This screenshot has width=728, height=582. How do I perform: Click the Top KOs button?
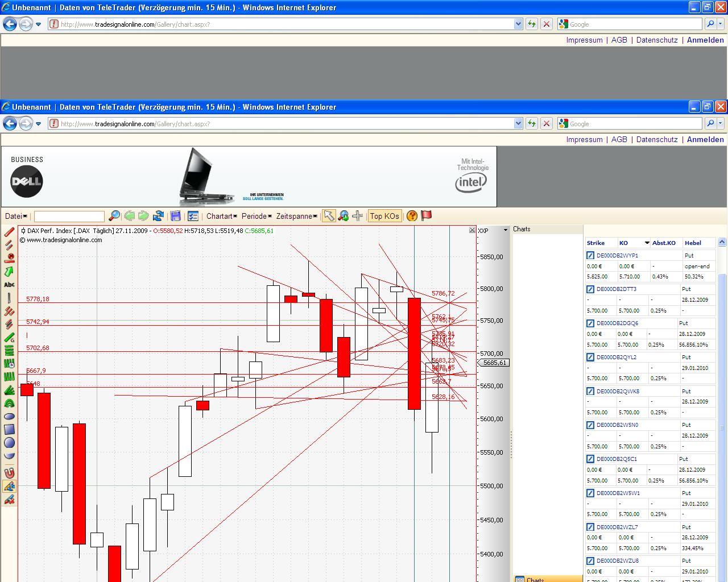click(384, 216)
